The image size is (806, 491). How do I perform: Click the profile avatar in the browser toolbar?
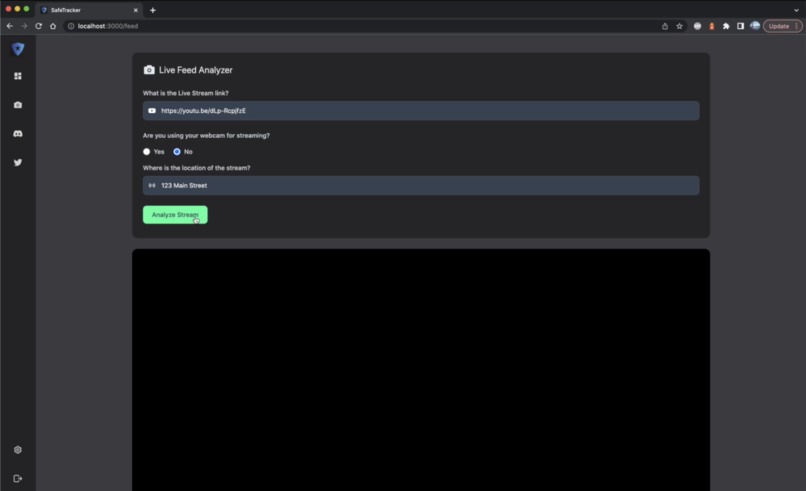point(755,26)
